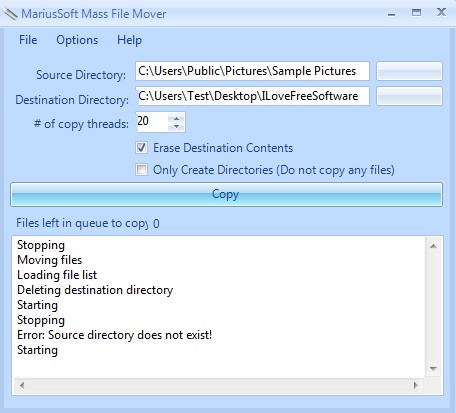Image resolution: width=456 pixels, height=413 pixels.
Task: Open the Help menu
Action: [x=129, y=40]
